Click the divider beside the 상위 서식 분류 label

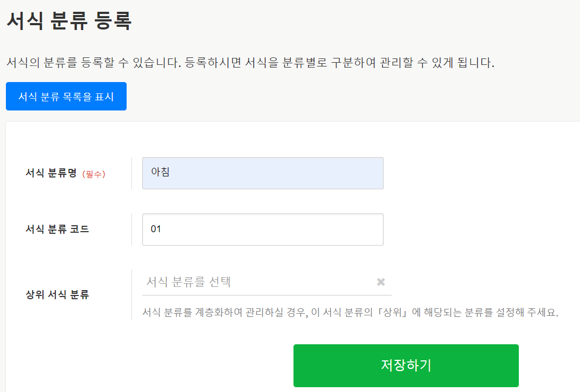pyautogui.click(x=131, y=294)
